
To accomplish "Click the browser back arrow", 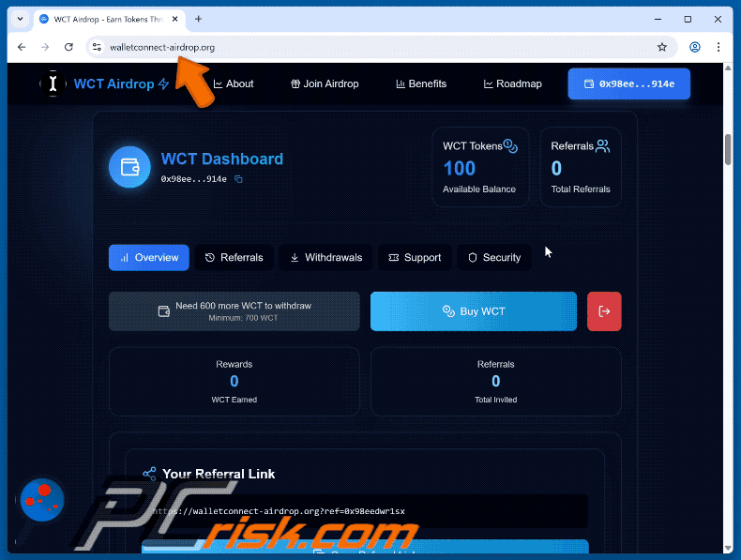I will tap(22, 47).
